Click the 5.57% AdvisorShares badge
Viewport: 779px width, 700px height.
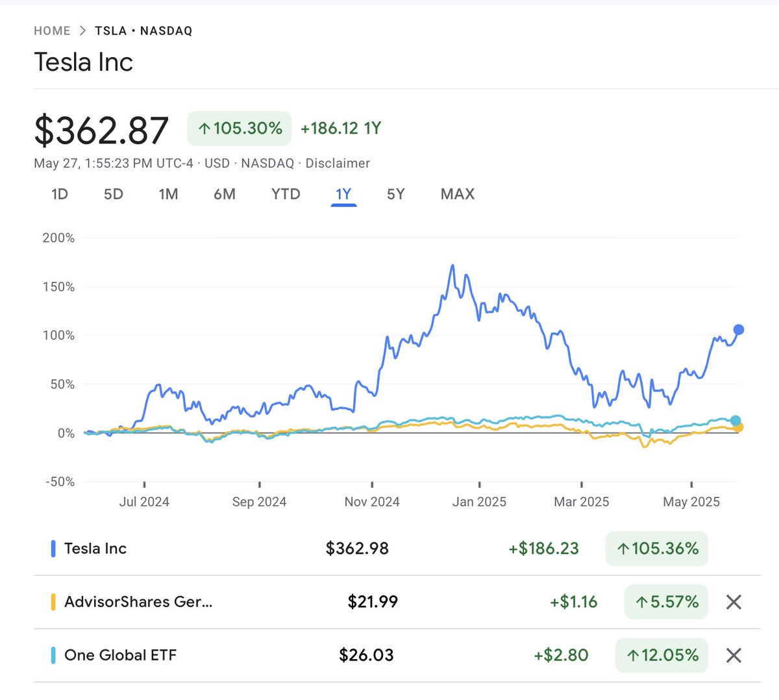pyautogui.click(x=666, y=602)
